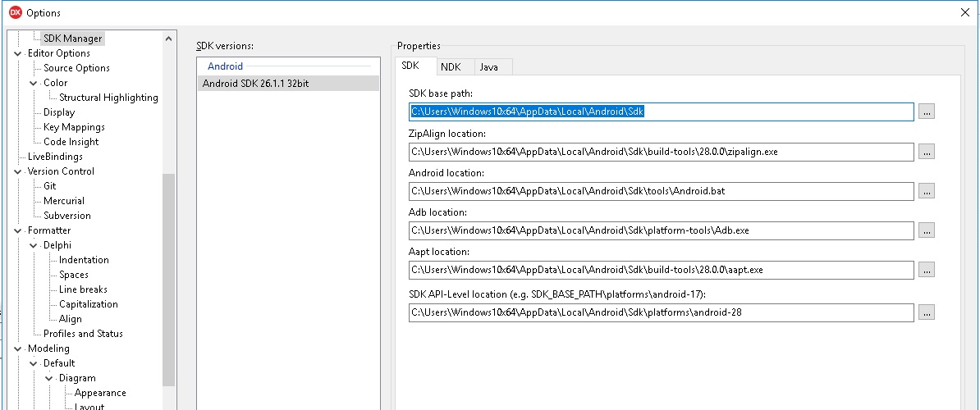
Task: Open Indentation formatter settings
Action: pos(84,260)
